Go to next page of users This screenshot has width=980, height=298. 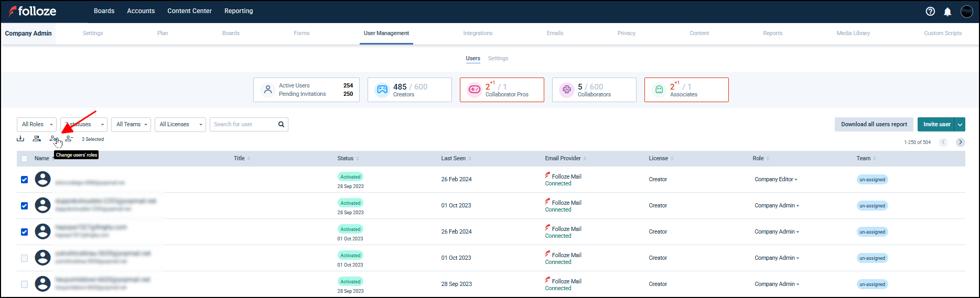pyautogui.click(x=960, y=142)
